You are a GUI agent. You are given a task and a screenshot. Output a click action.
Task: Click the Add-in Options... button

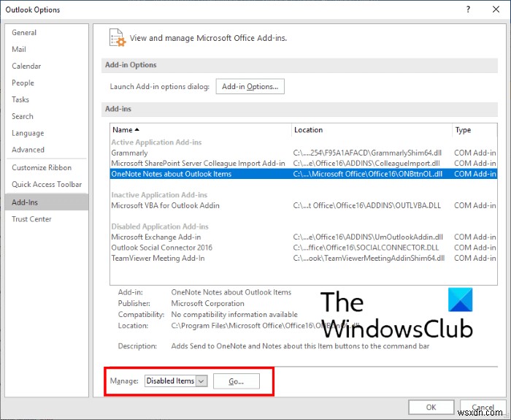(250, 86)
